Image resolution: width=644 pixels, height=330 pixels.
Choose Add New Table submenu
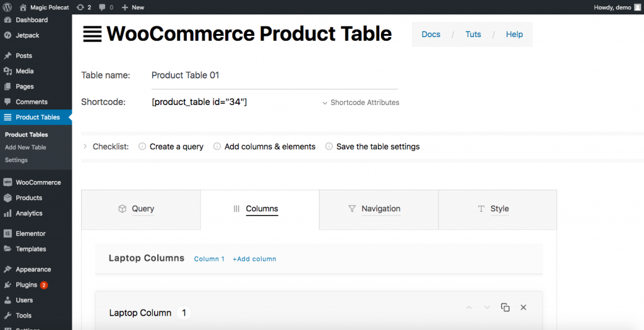pos(25,147)
